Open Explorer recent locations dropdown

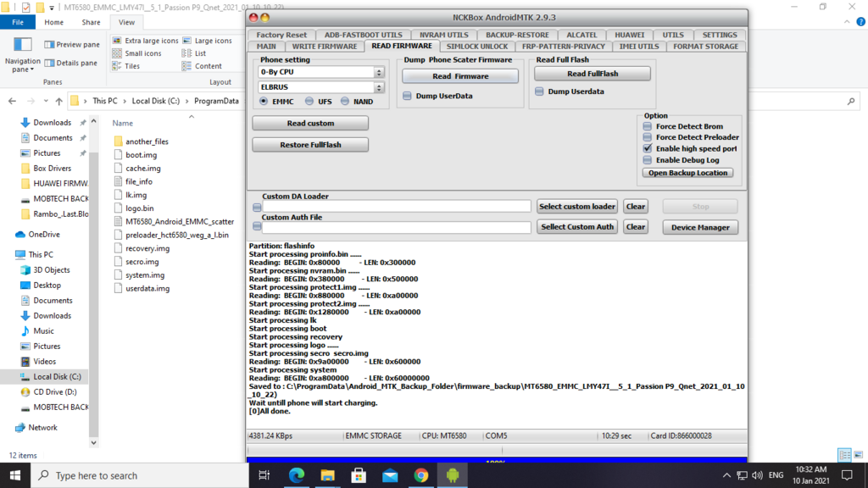pyautogui.click(x=46, y=102)
